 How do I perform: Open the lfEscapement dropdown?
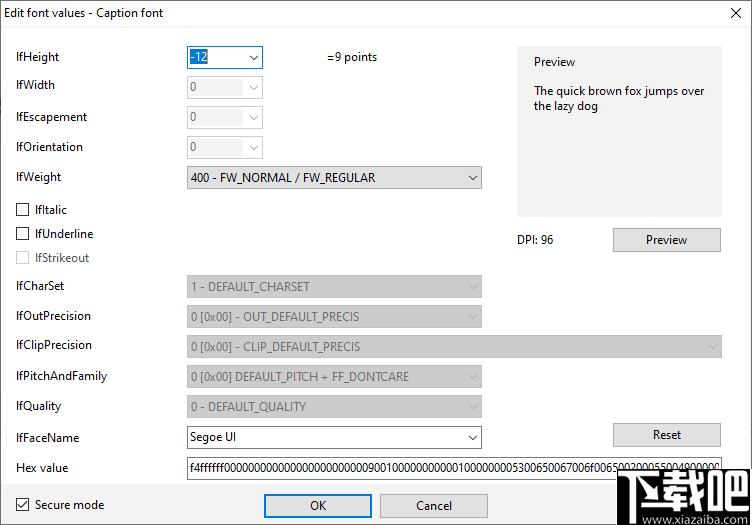254,117
